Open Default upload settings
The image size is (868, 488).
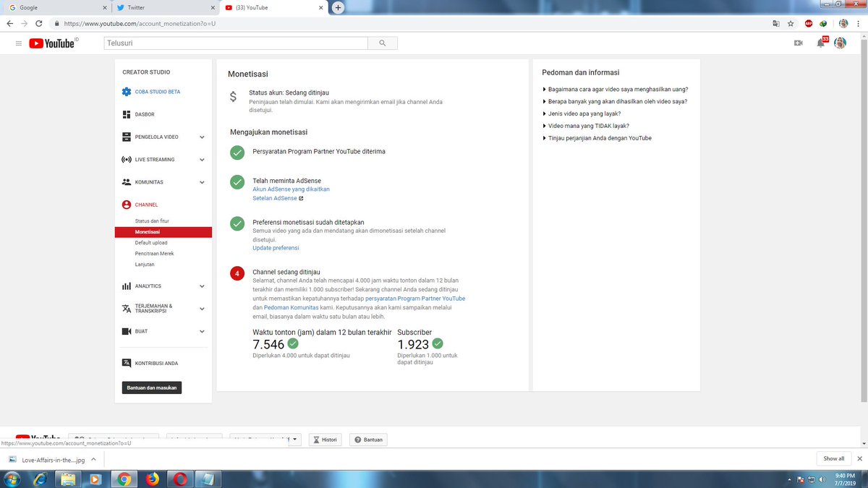(x=151, y=243)
